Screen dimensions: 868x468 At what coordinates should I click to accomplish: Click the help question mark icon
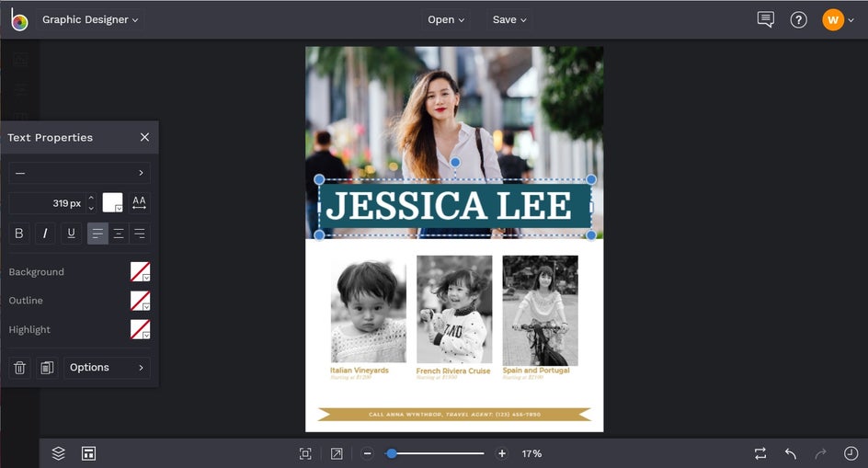tap(798, 20)
